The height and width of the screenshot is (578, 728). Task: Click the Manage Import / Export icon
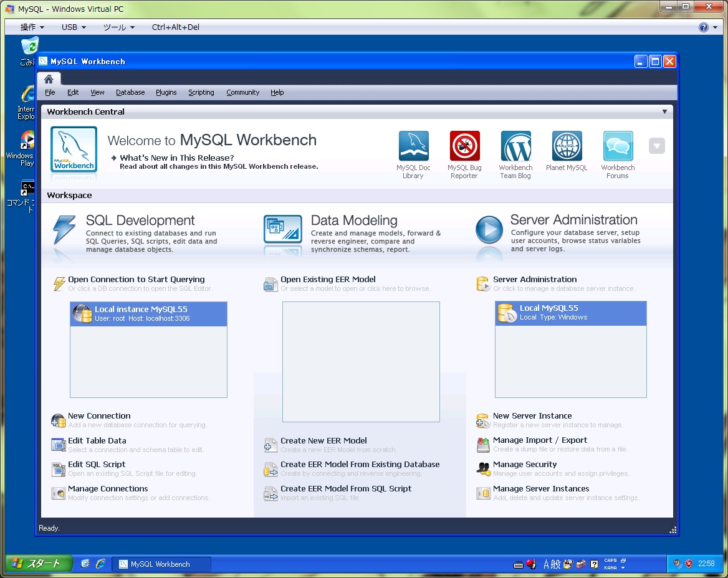click(x=483, y=445)
